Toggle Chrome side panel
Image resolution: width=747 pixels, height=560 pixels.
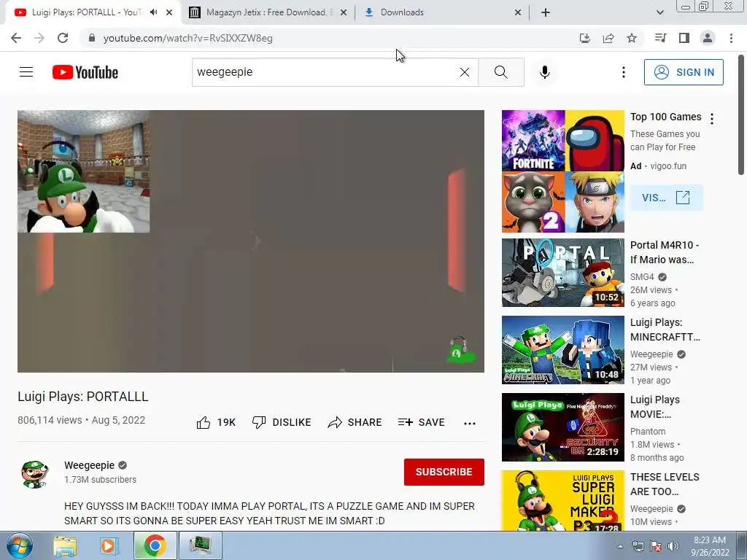tap(684, 38)
